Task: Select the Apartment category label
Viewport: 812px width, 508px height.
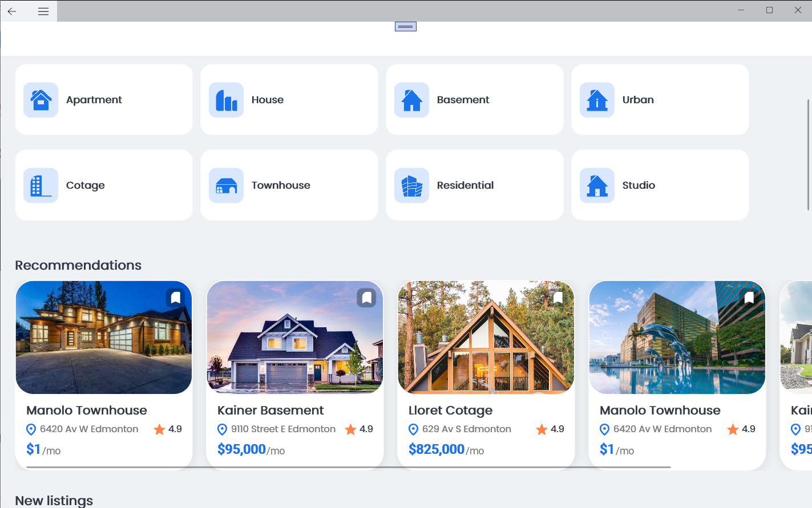Action: pyautogui.click(x=94, y=100)
